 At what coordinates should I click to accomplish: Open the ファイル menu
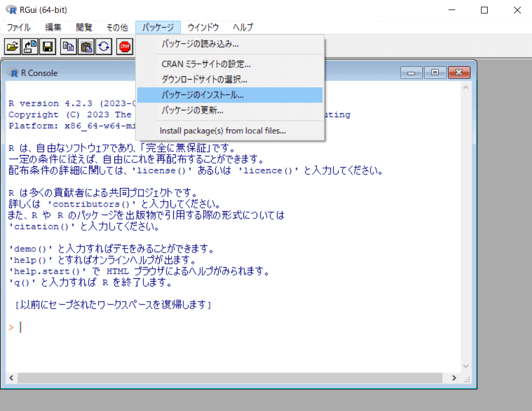click(x=18, y=27)
